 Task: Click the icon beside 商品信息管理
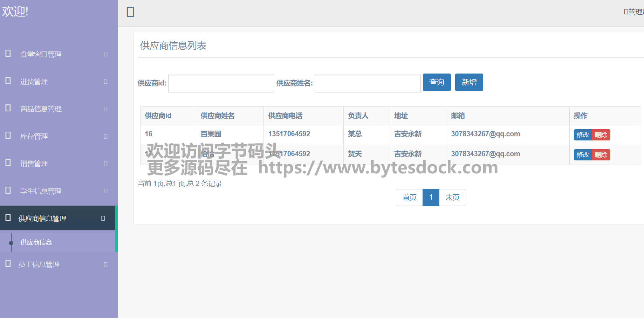(x=8, y=108)
